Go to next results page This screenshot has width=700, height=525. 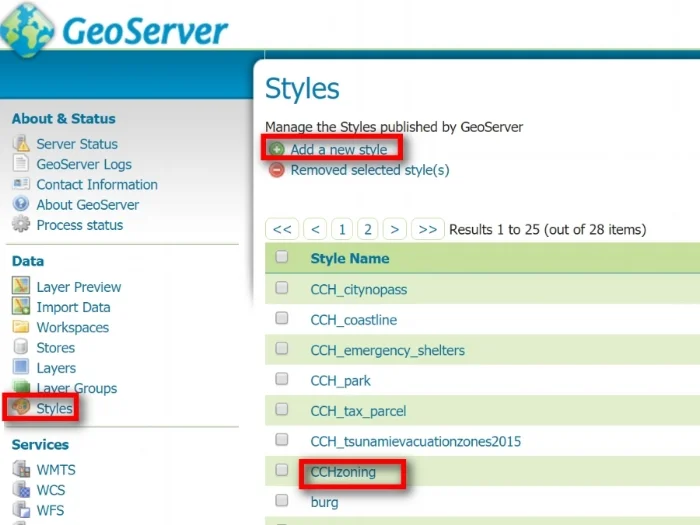click(x=395, y=229)
